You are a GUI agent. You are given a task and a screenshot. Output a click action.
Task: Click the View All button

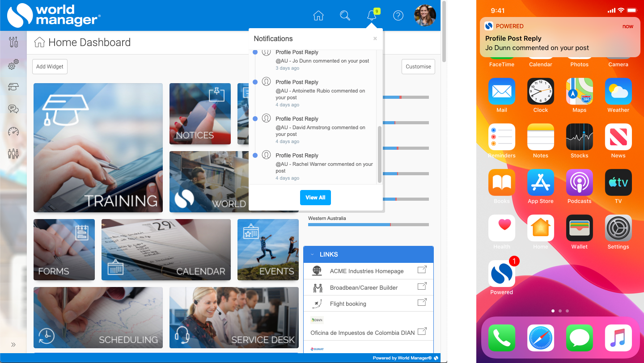click(315, 198)
